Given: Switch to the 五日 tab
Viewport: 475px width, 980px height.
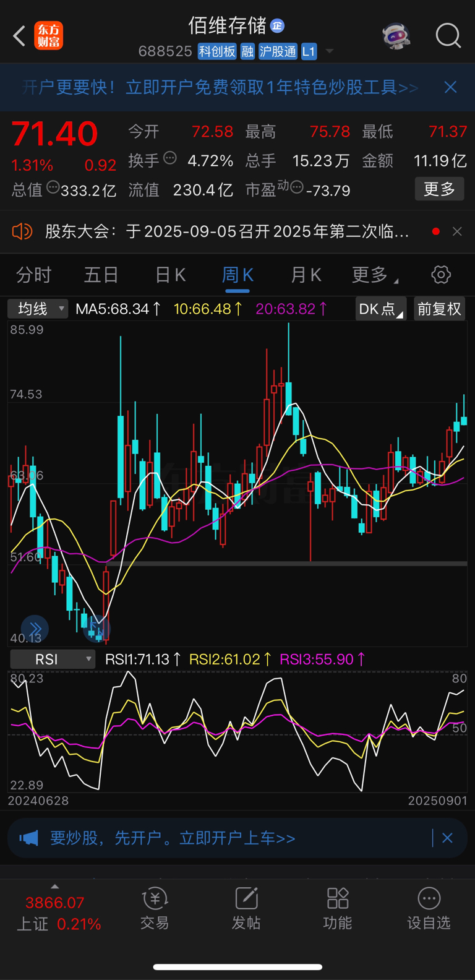Looking at the screenshot, I should (x=101, y=275).
